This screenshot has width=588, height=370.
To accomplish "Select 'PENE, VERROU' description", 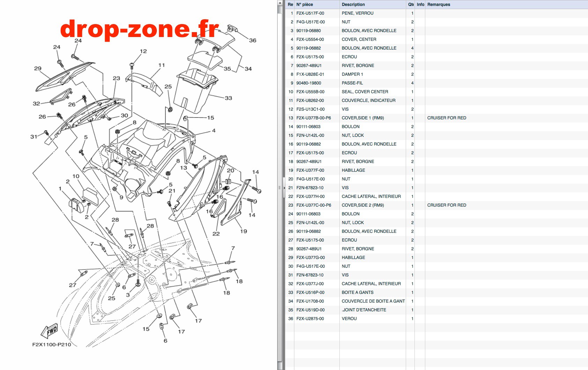I will (358, 13).
